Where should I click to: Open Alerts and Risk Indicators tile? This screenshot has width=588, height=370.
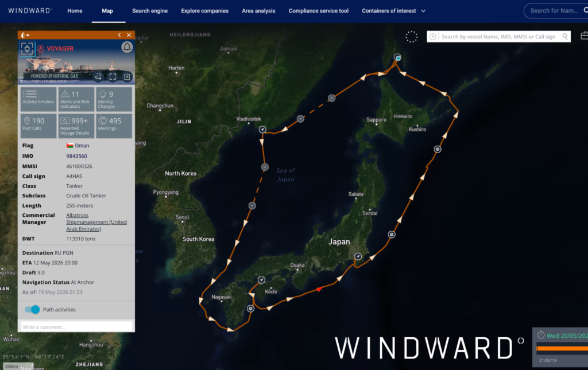pos(76,99)
